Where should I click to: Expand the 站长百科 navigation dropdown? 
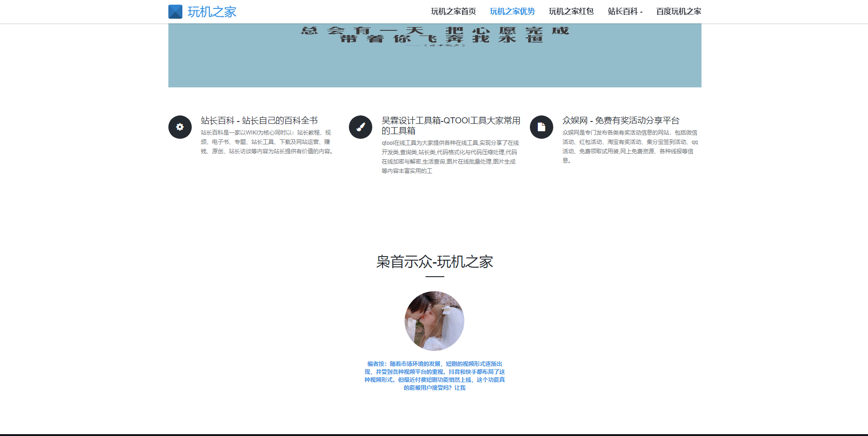(x=625, y=11)
